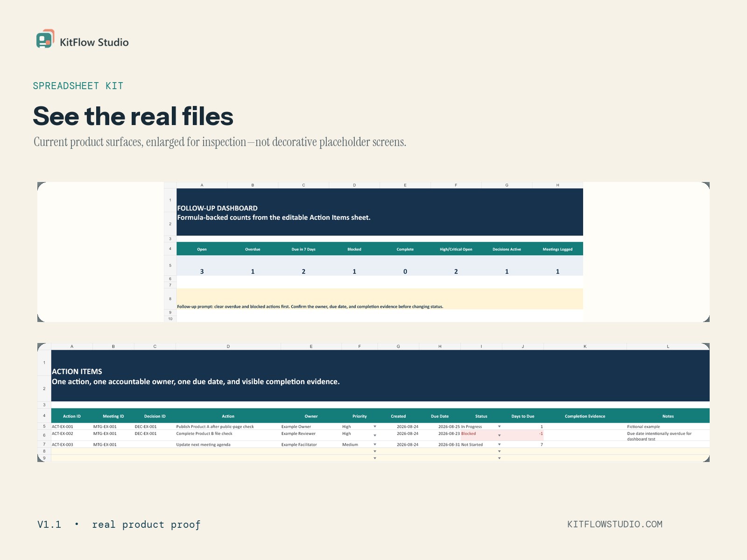Click 'Complete Product B file check' cell

pyautogui.click(x=228, y=435)
